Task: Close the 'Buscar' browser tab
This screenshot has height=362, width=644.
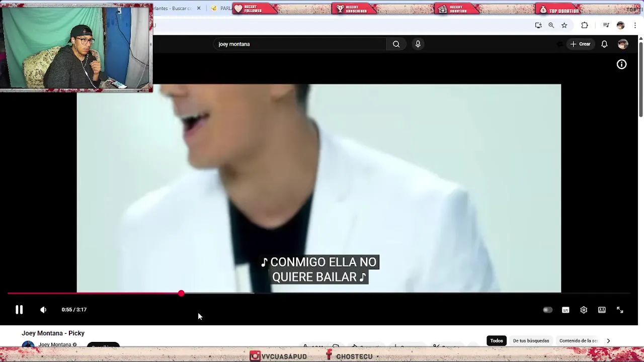Action: click(199, 8)
